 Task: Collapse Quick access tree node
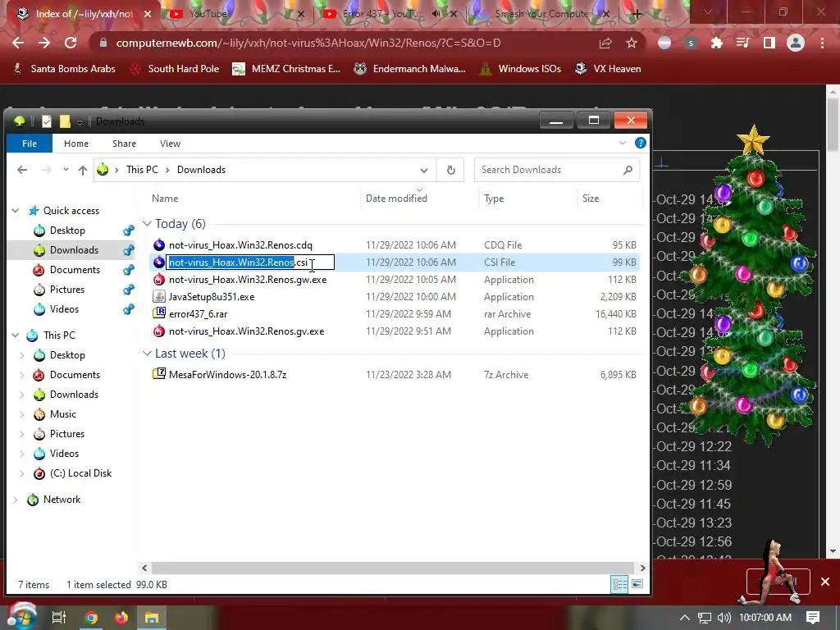pos(16,211)
